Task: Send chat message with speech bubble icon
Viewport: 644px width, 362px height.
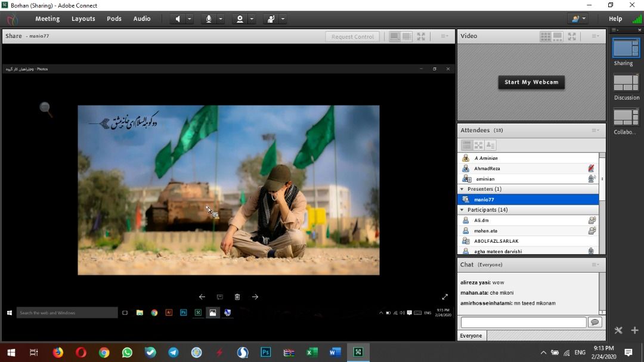Action: coord(594,322)
